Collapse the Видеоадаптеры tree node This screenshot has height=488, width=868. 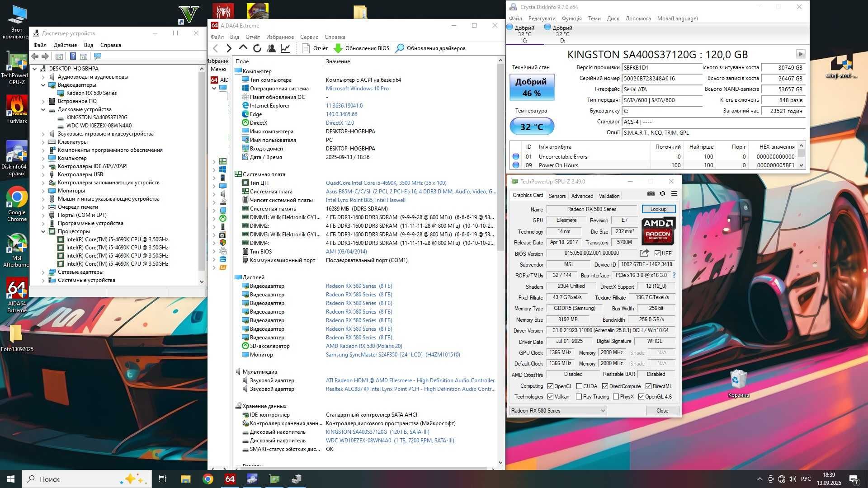click(x=43, y=85)
